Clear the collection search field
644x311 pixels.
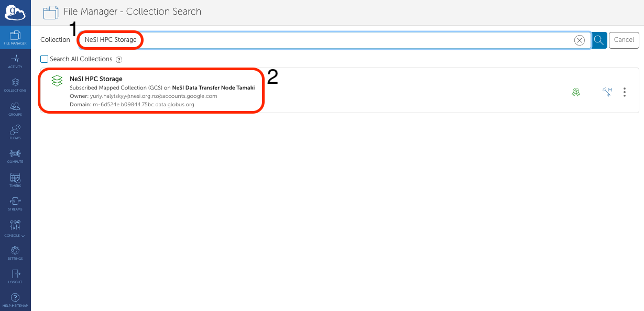[x=580, y=40]
